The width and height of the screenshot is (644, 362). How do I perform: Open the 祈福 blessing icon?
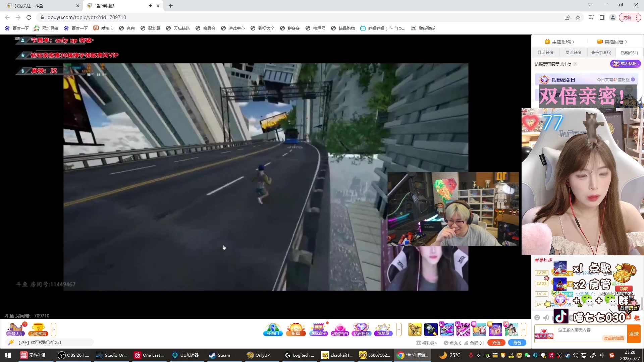click(296, 329)
